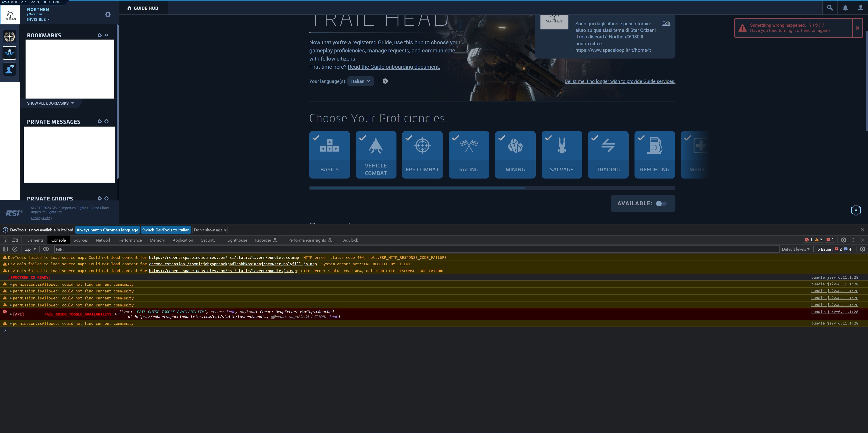Toggle Bookmarks visibility eye icon

pyautogui.click(x=106, y=35)
